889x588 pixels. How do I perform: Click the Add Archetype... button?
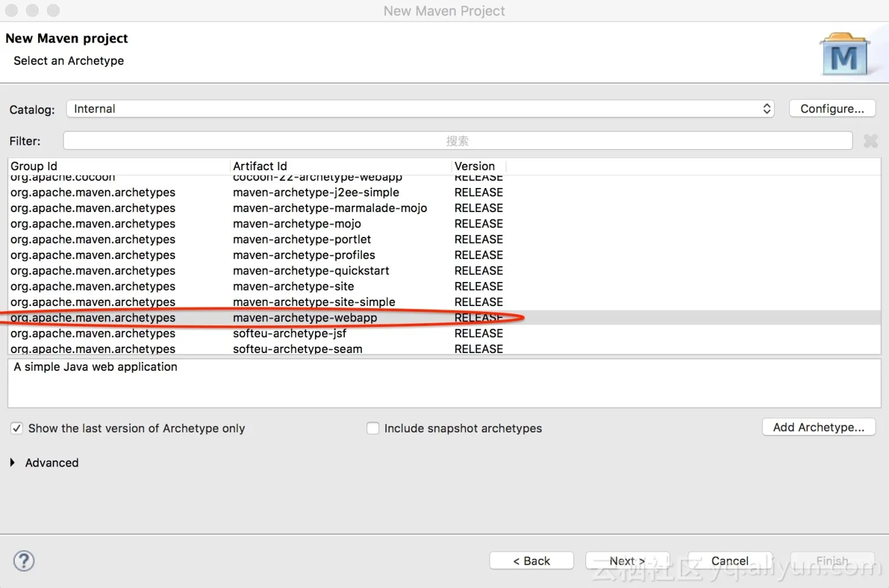(x=819, y=427)
